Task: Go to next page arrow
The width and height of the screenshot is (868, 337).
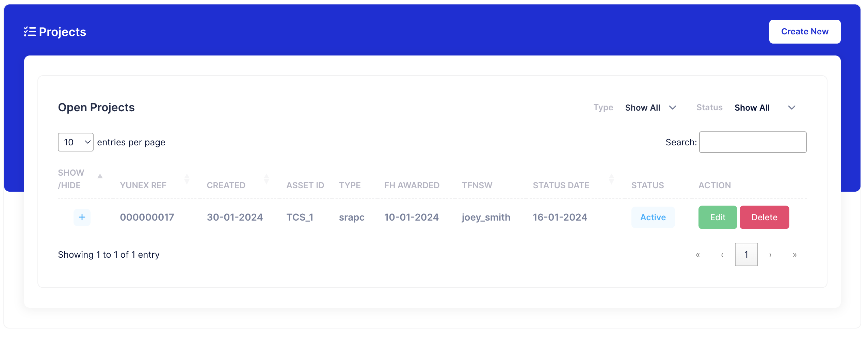Action: pyautogui.click(x=770, y=255)
